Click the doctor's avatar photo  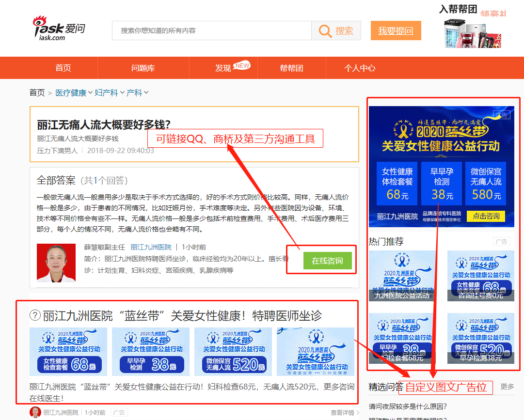point(56,263)
